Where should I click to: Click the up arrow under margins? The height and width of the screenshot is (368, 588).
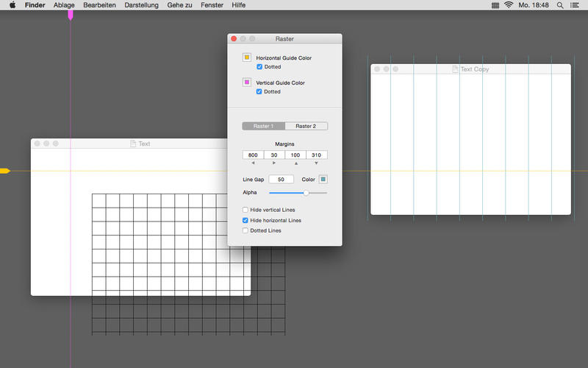(x=296, y=163)
